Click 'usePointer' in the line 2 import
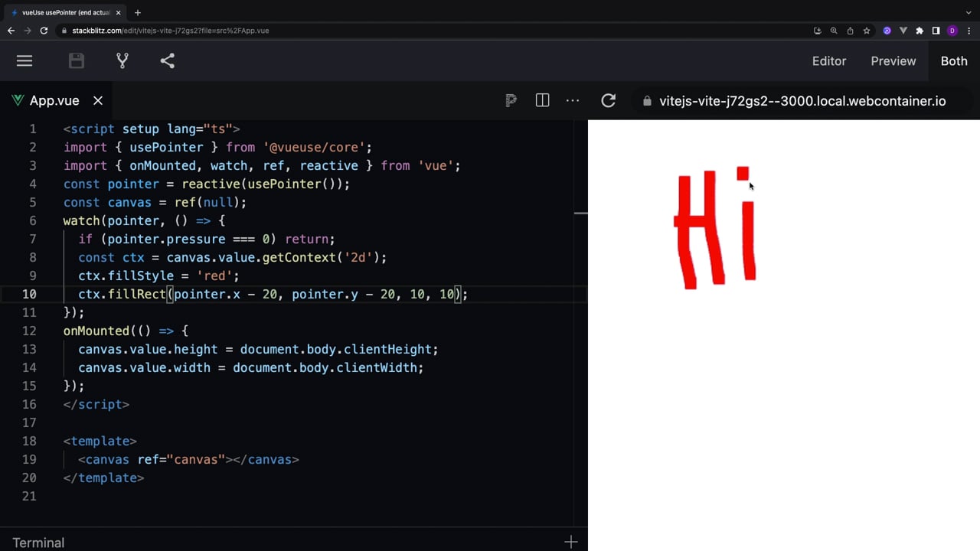The image size is (980, 551). 166,147
